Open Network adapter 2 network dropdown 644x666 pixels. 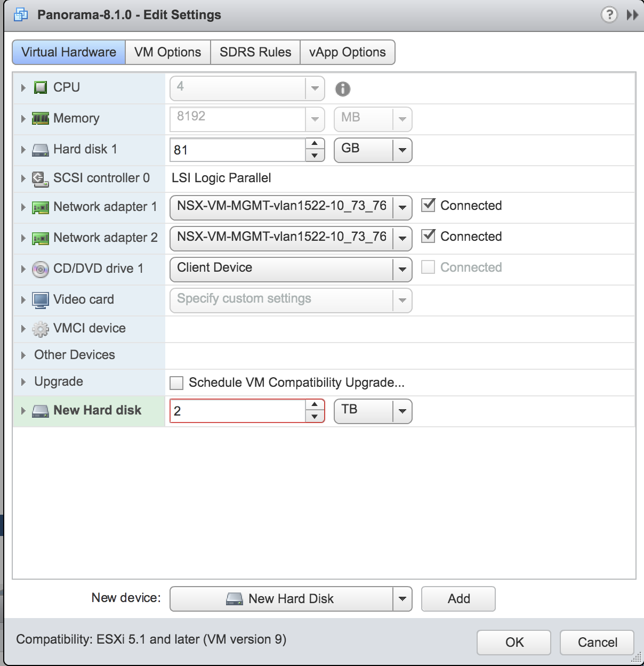click(291, 238)
